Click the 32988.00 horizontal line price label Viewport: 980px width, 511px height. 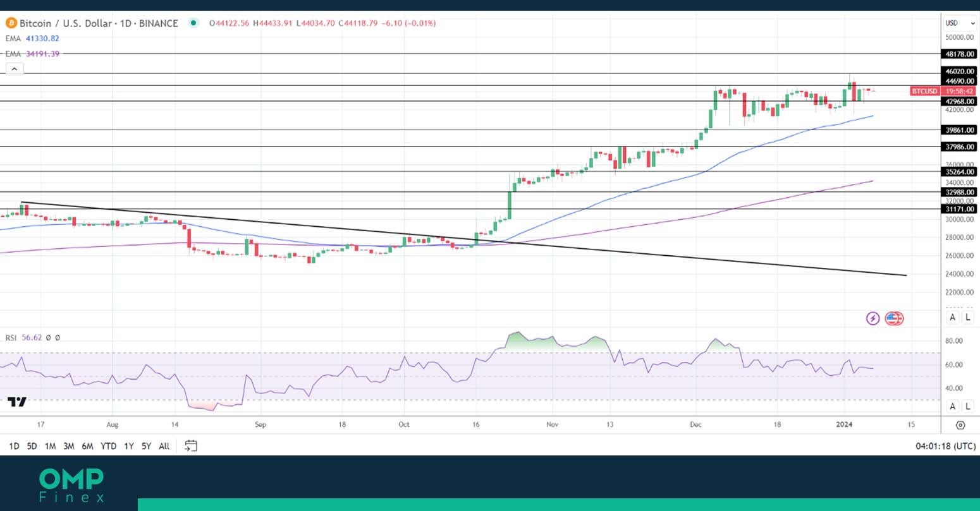click(x=960, y=193)
